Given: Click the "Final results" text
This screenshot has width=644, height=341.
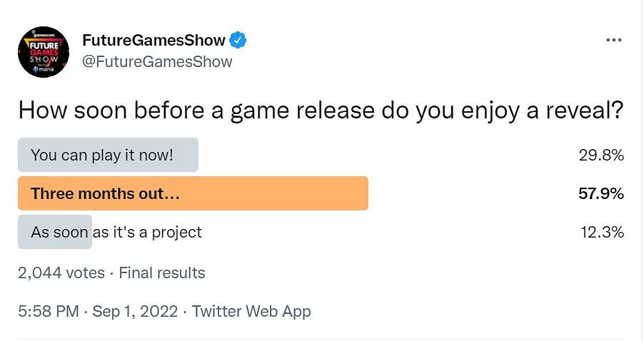Looking at the screenshot, I should pos(162,273).
